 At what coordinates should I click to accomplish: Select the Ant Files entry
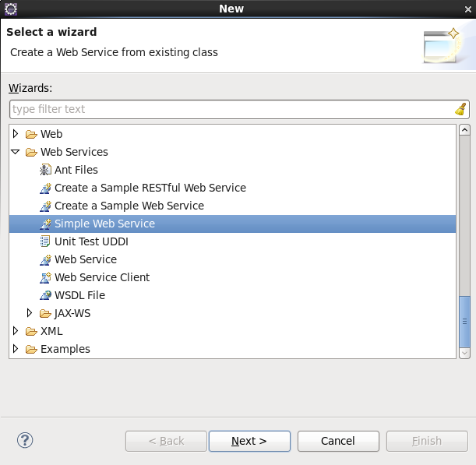(x=76, y=170)
